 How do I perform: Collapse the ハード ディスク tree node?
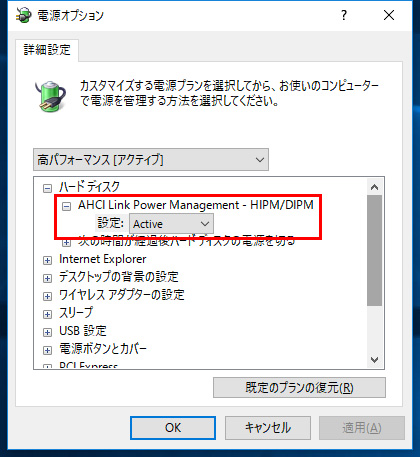click(x=48, y=188)
